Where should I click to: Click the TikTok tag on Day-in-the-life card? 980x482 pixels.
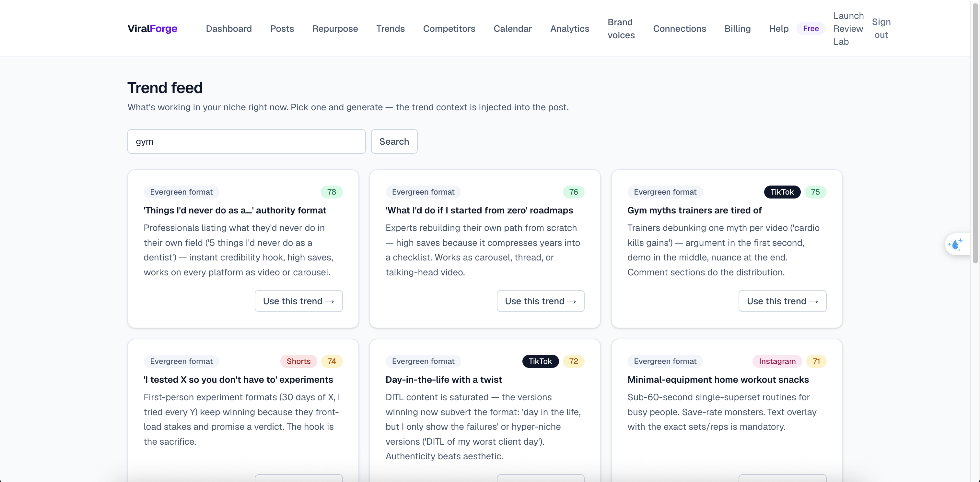coord(540,361)
